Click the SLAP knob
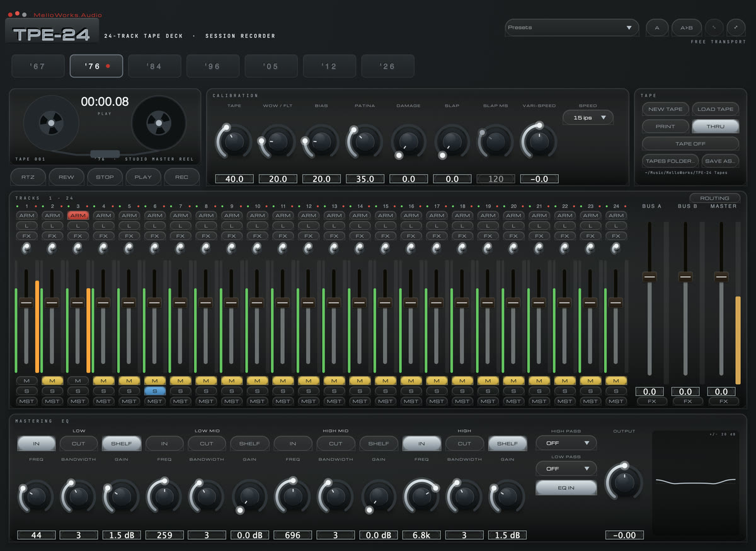Viewport: 756px width, 551px height. pyautogui.click(x=452, y=142)
